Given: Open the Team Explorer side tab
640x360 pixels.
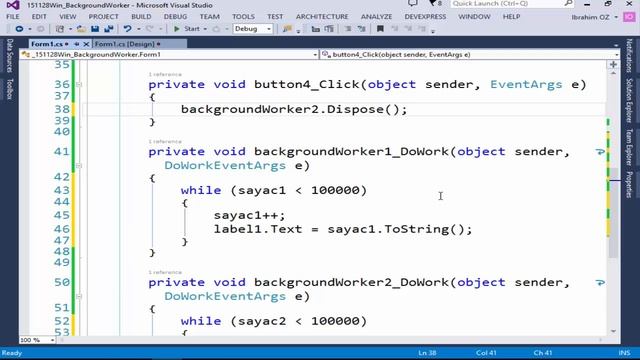Looking at the screenshot, I should click(x=629, y=147).
